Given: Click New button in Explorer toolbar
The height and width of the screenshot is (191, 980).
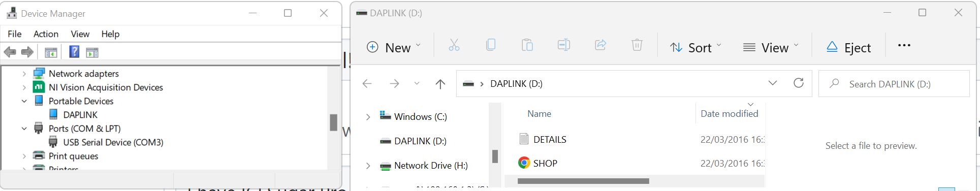Looking at the screenshot, I should [394, 47].
